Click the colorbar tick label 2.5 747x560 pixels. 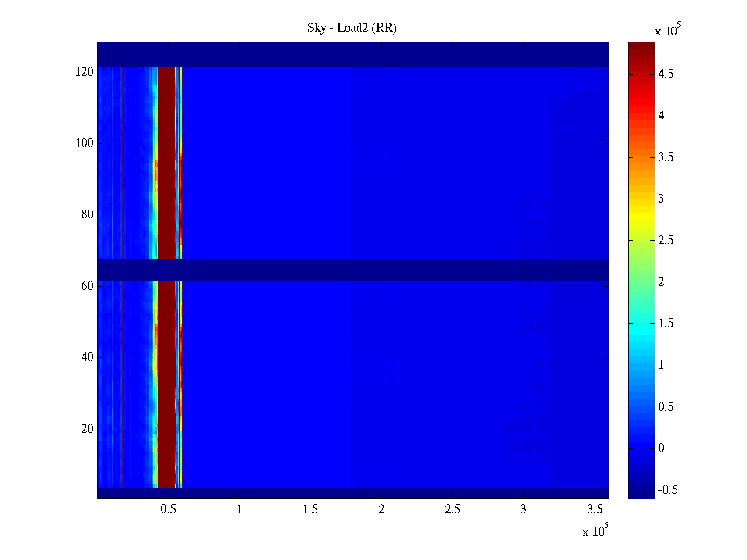click(666, 240)
